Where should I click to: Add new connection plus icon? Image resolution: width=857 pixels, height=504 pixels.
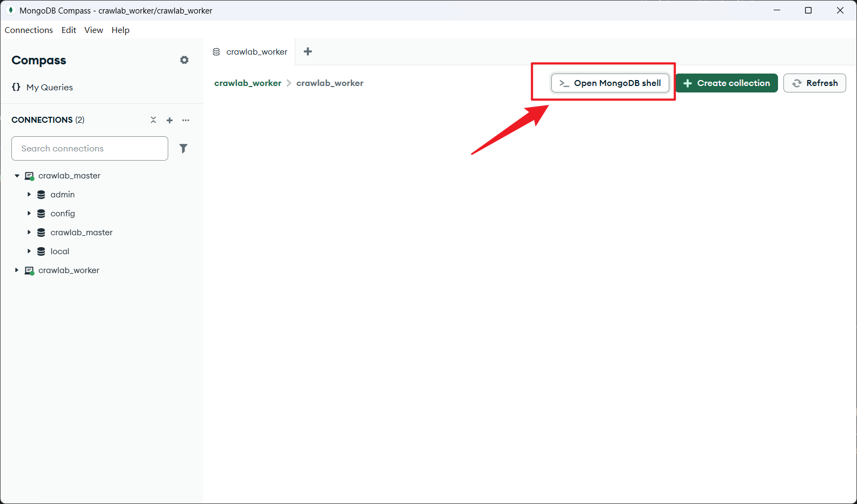(x=169, y=120)
